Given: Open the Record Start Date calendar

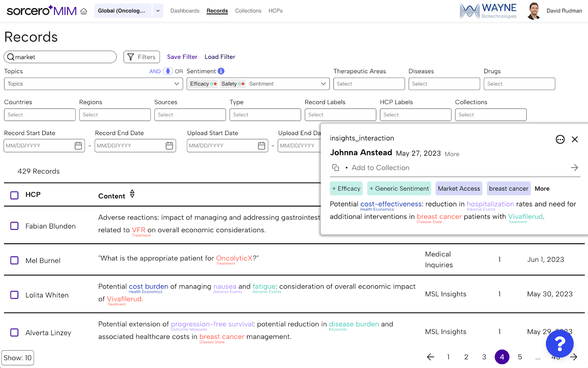Looking at the screenshot, I should pos(78,146).
